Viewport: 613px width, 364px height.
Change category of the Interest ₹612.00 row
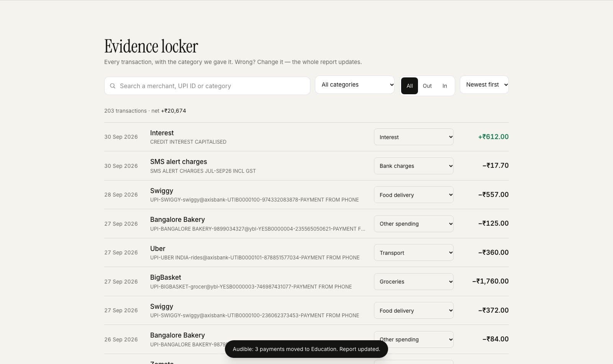click(414, 137)
